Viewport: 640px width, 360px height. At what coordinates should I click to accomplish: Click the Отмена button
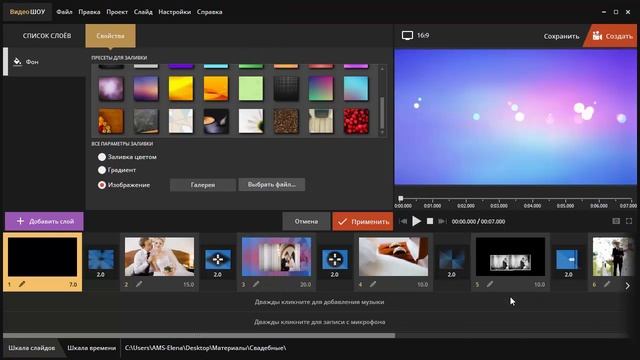coord(306,221)
